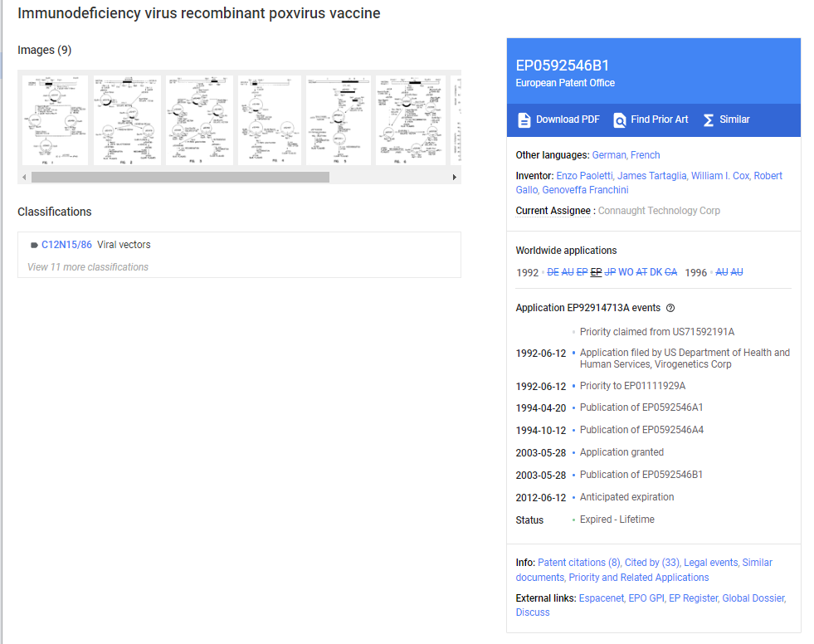Search inventor Enzo Paoletti
This screenshot has height=644, width=814.
click(584, 176)
